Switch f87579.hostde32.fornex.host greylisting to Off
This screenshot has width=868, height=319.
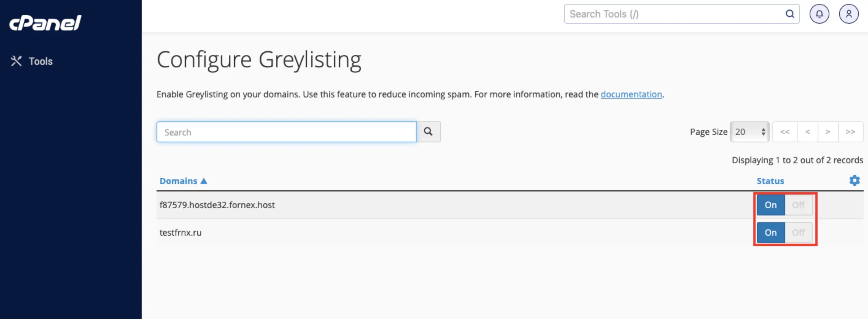(x=798, y=205)
